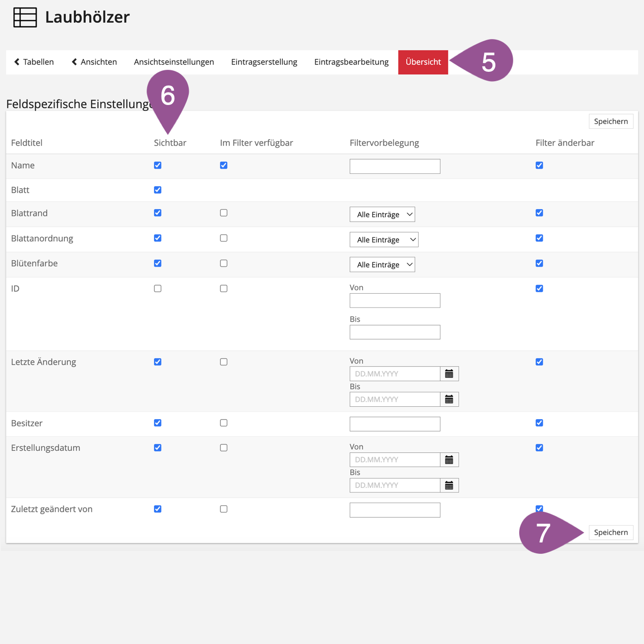Screen dimensions: 644x644
Task: Open calendar for Erstellungsdatum Von date
Action: (x=449, y=460)
